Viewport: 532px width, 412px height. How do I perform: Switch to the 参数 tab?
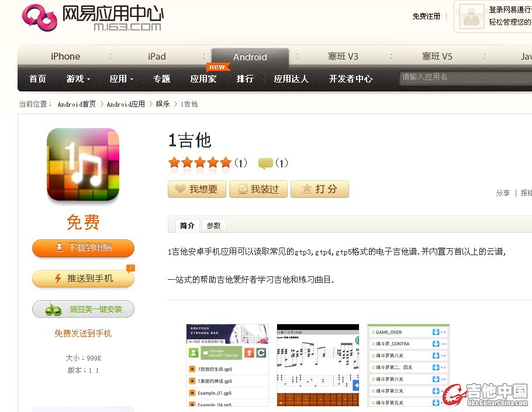point(213,226)
